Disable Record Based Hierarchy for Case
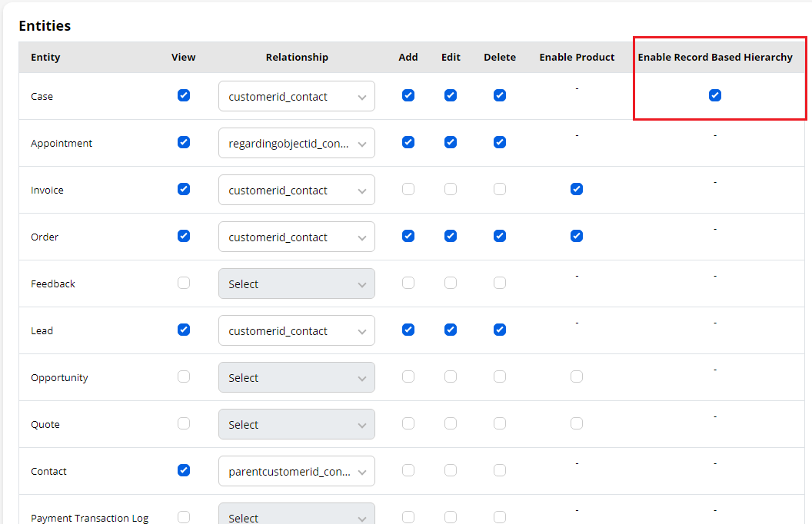The image size is (812, 524). [x=715, y=95]
